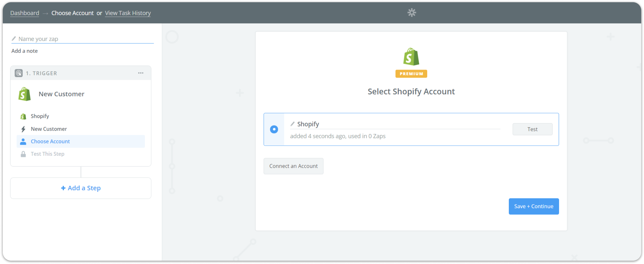Select the New Customer trigger step
This screenshot has height=264, width=644.
80,129
